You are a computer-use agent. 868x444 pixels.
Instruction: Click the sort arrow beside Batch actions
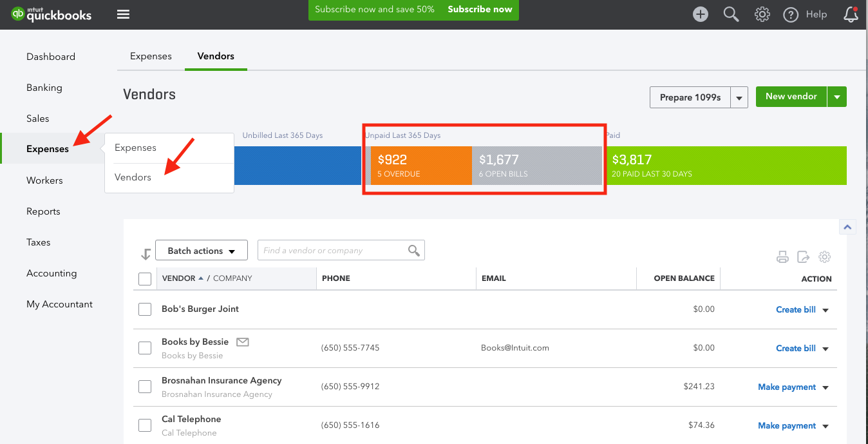pyautogui.click(x=146, y=254)
